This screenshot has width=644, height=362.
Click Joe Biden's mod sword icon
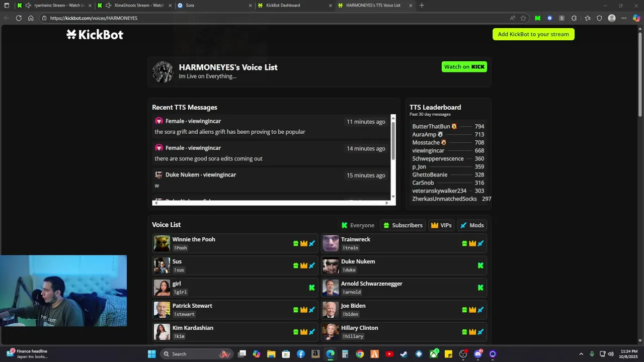point(480,310)
